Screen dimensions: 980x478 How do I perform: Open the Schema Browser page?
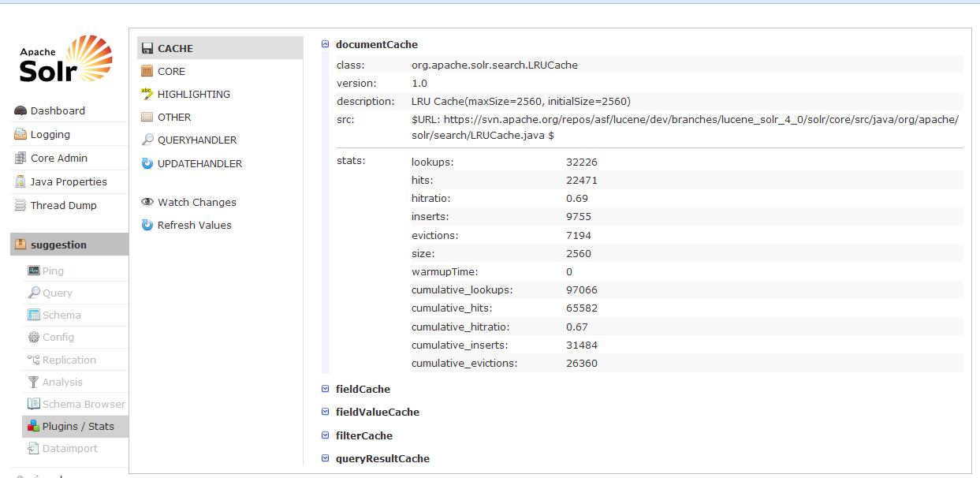click(x=83, y=404)
